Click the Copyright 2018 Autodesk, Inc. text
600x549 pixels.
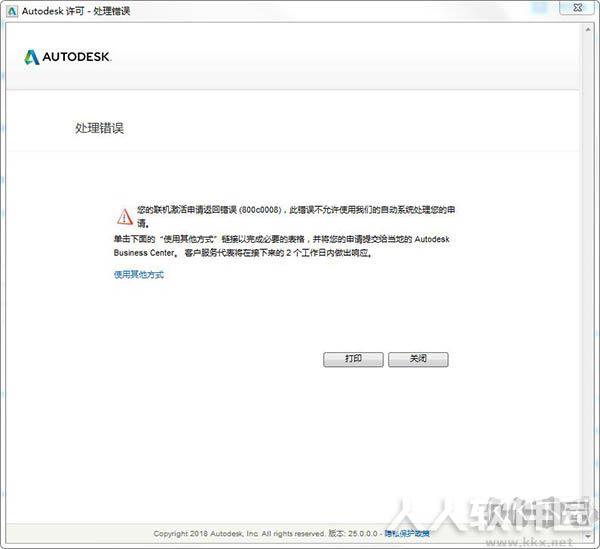tap(206, 533)
